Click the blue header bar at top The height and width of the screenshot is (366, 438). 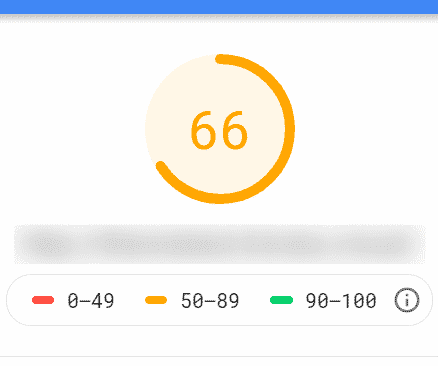tap(219, 7)
